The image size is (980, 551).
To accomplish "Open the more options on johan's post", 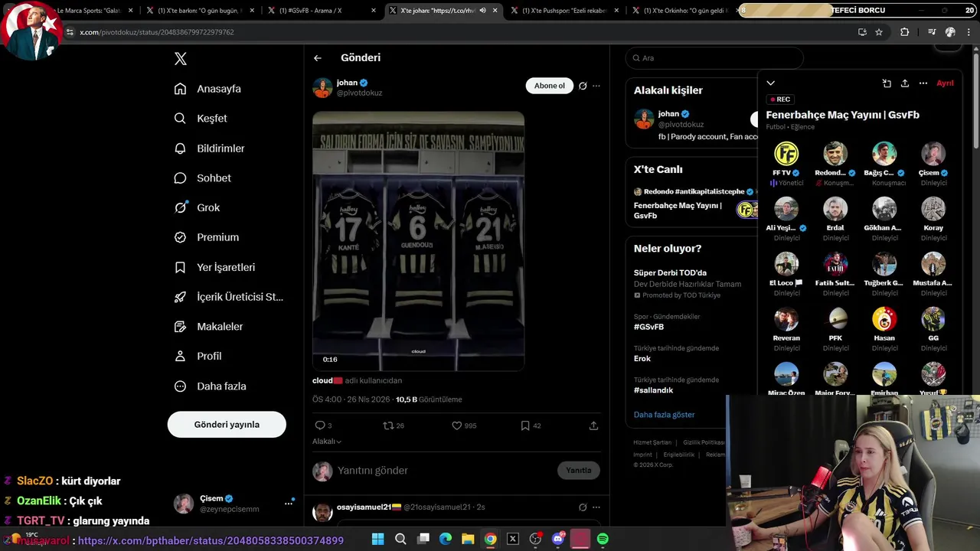I will point(596,86).
